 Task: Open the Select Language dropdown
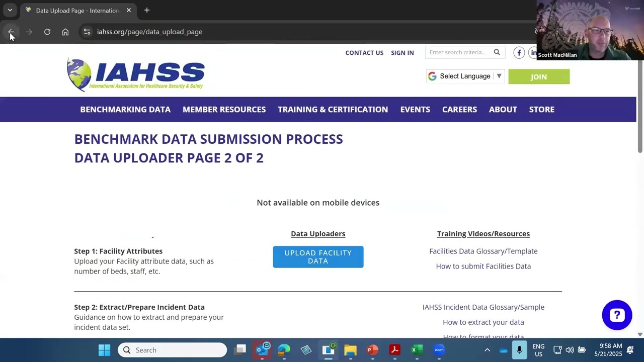[x=465, y=76]
